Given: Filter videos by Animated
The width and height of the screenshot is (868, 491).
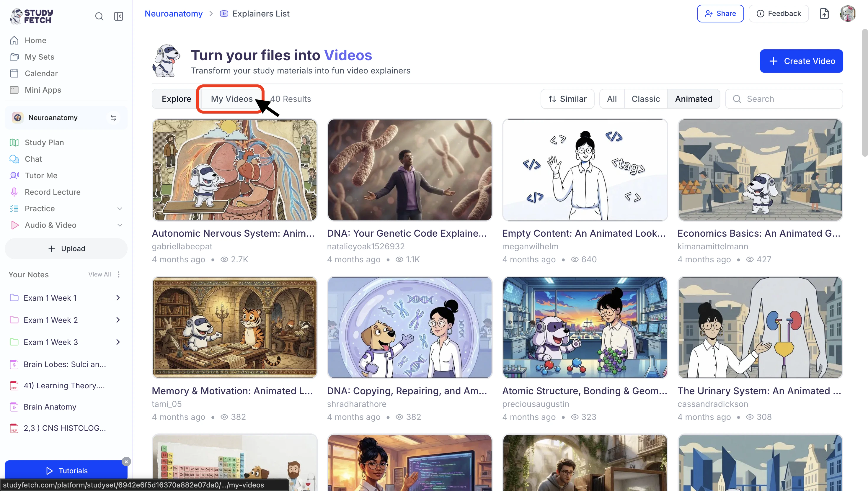Looking at the screenshot, I should [x=694, y=99].
